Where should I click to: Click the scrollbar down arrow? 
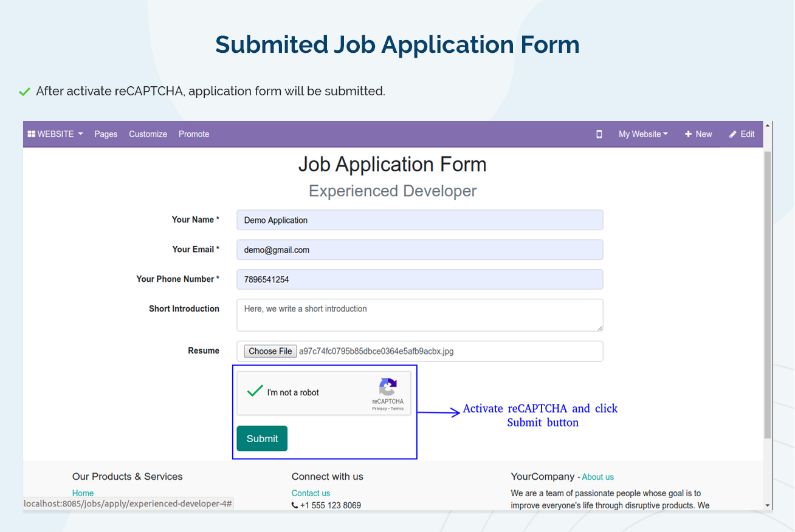[768, 505]
